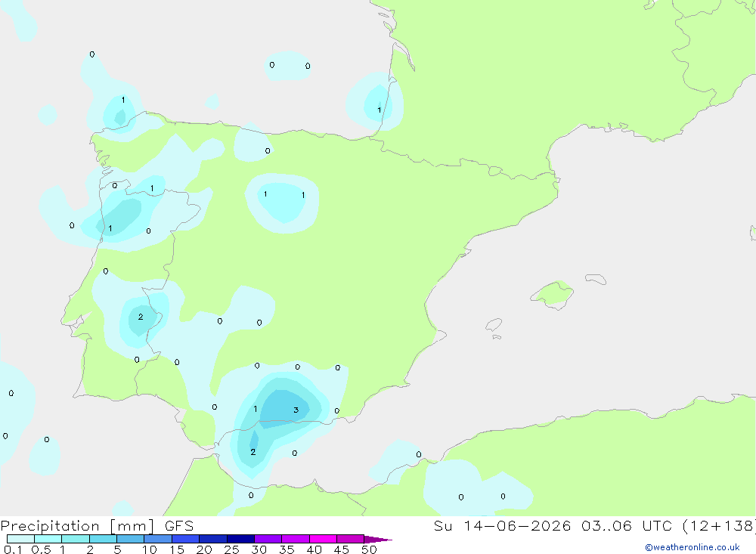Screen dimensions: 756x554
Task: Click the '30' legend scale label
Action: (259, 549)
